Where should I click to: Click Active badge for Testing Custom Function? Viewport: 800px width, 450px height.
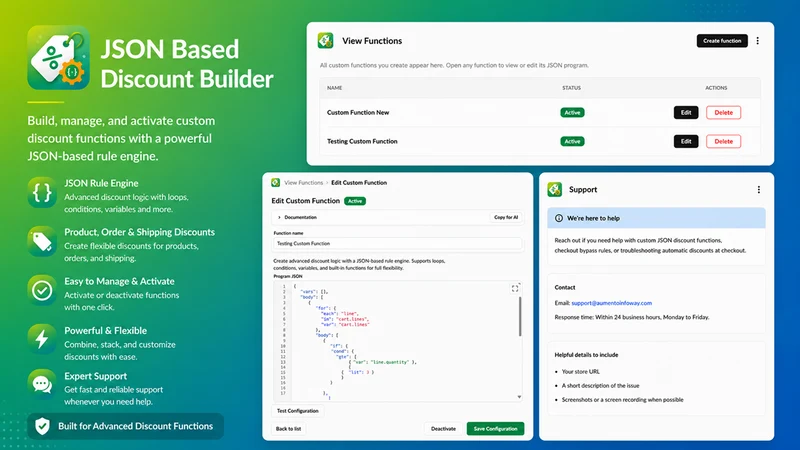[572, 141]
